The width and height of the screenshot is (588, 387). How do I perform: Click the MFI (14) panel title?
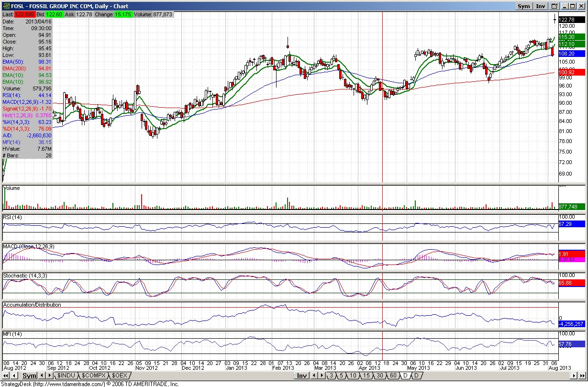tap(13, 333)
